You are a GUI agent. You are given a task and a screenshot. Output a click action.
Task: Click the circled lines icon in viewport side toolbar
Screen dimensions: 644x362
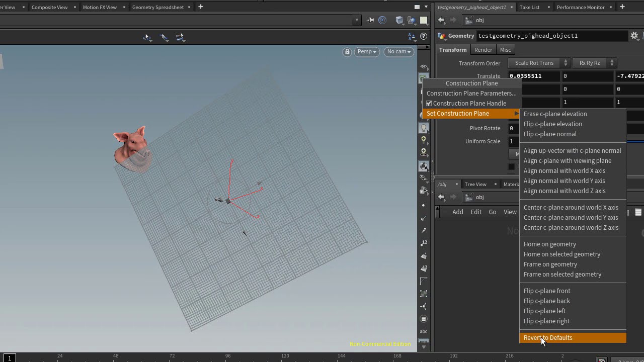424,318
